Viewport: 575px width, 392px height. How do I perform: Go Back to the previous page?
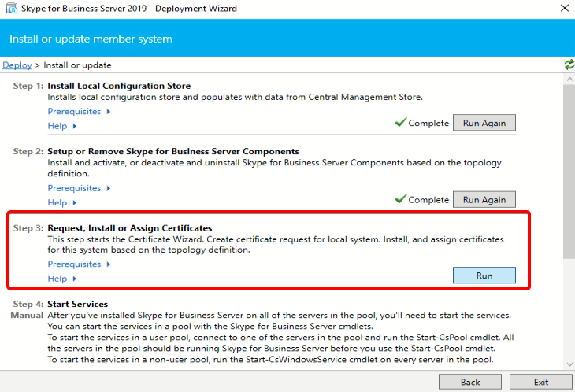tap(469, 382)
